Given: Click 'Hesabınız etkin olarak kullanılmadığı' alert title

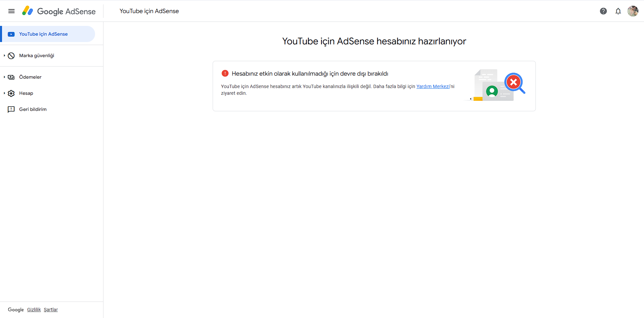Looking at the screenshot, I should pos(310,74).
